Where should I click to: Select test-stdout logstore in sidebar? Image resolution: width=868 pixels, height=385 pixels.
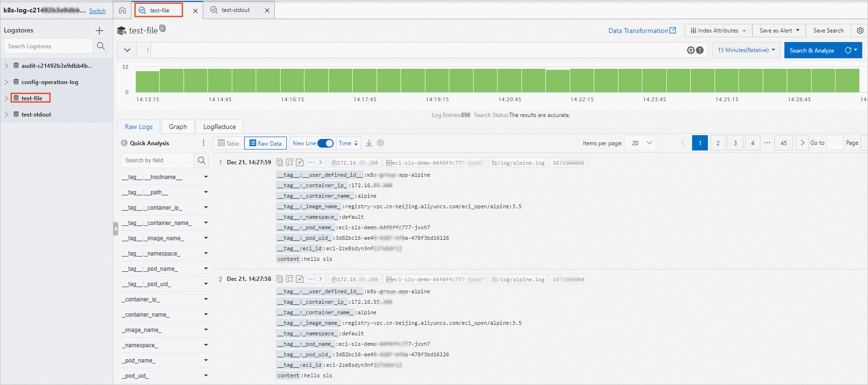pyautogui.click(x=36, y=115)
